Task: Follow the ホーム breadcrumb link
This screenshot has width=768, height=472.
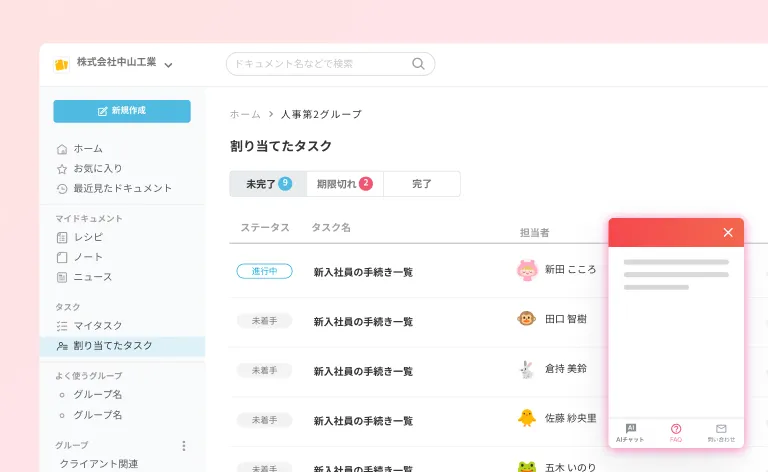Action: click(245, 115)
